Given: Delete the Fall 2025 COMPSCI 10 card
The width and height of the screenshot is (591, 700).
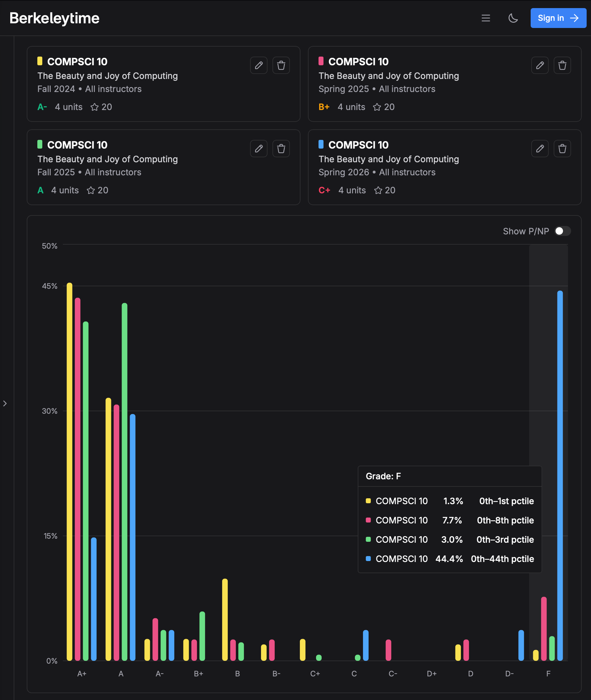Looking at the screenshot, I should pos(281,149).
